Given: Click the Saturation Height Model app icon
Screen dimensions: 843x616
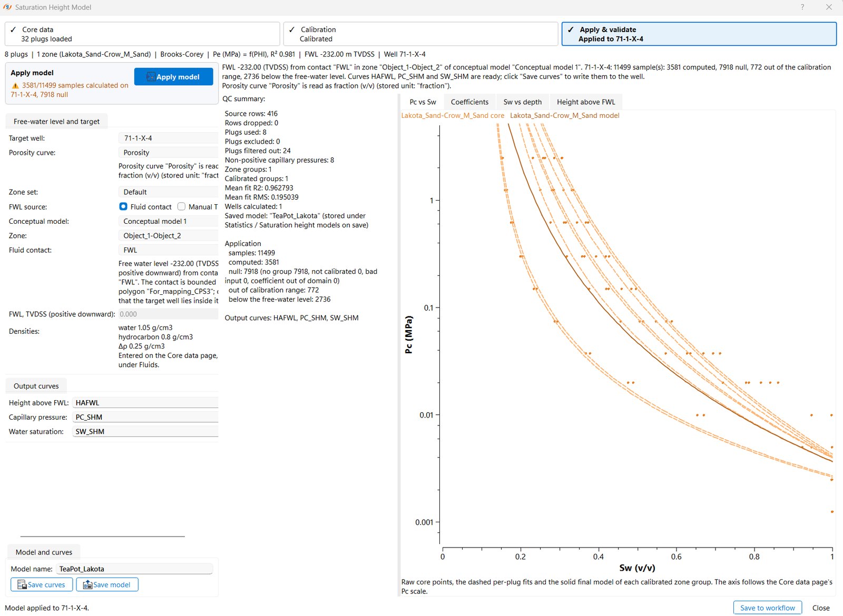Looking at the screenshot, I should pos(7,7).
